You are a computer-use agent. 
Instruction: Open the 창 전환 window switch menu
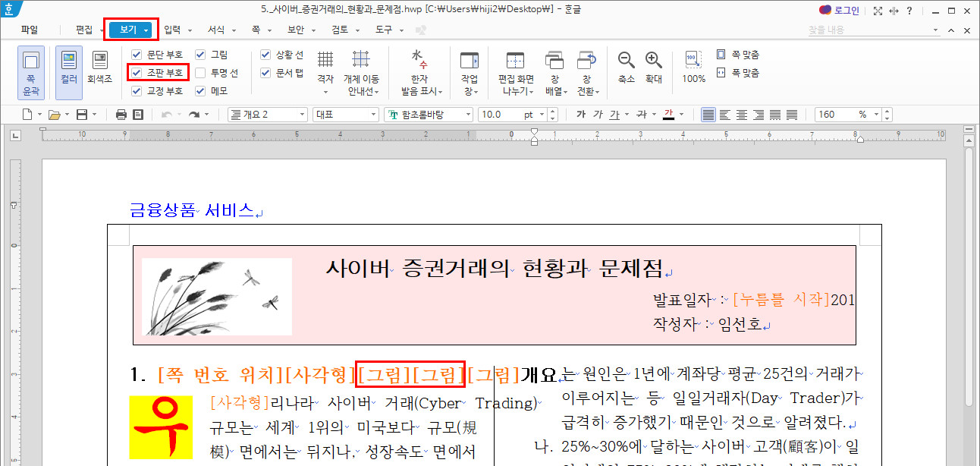click(586, 73)
